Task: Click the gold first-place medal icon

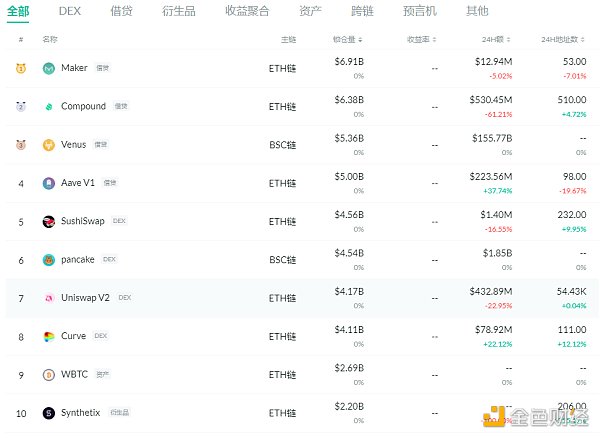Action: click(x=21, y=68)
